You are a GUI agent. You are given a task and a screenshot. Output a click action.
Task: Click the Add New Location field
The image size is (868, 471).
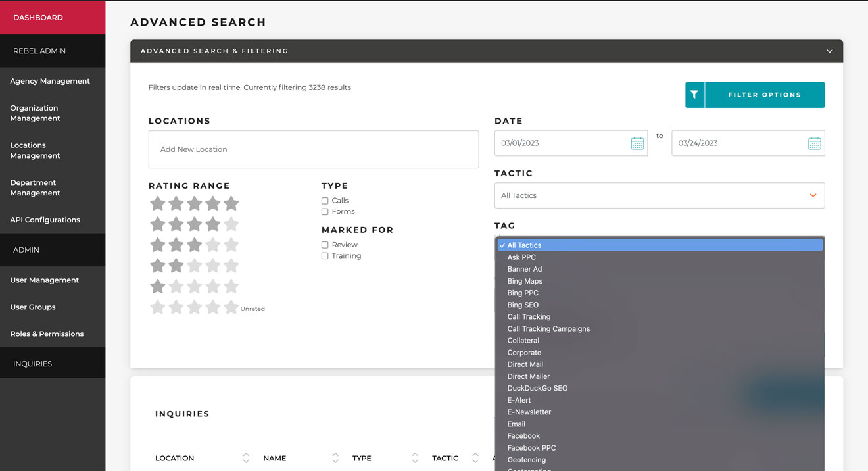314,149
